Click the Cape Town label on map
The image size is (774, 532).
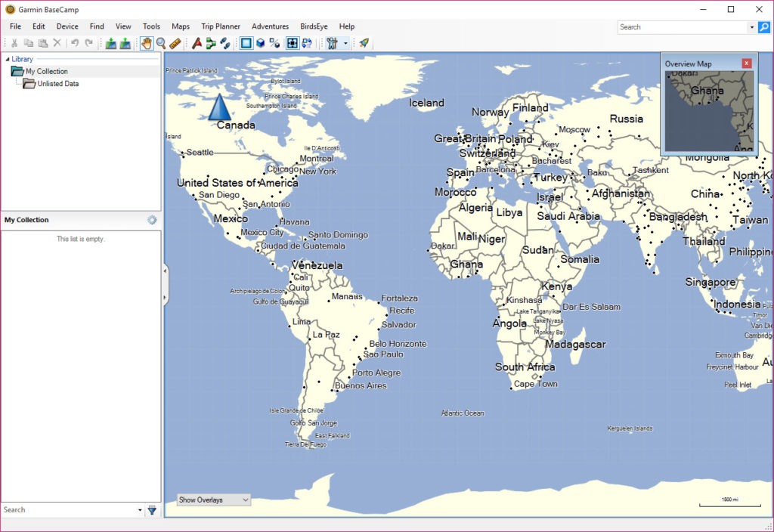click(x=536, y=384)
